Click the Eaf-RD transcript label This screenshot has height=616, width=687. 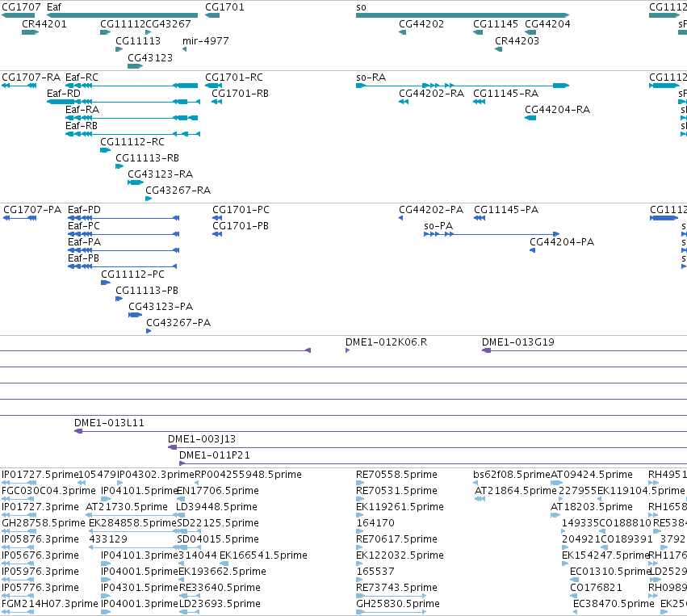pyautogui.click(x=64, y=94)
